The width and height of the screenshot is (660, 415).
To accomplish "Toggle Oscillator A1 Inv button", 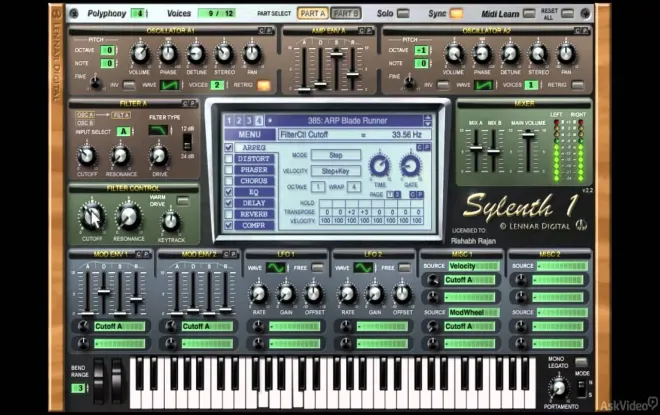I will [129, 85].
